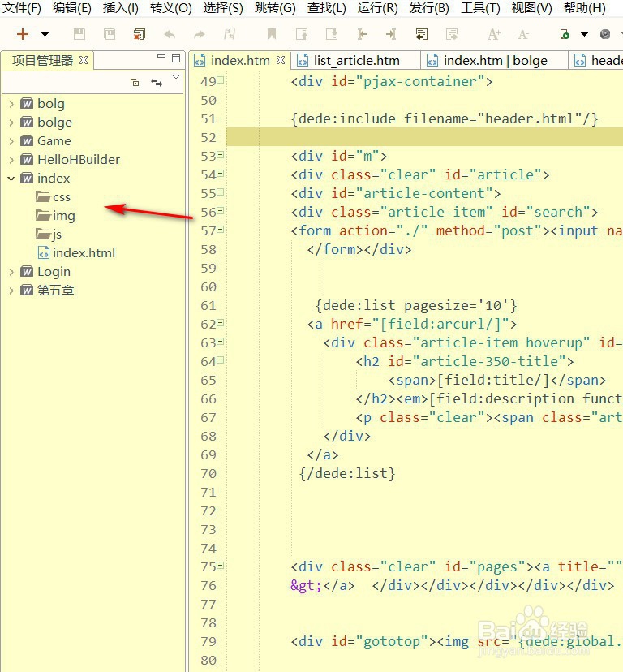
Task: Close the 项目管理器 panel tab
Action: pos(84,60)
